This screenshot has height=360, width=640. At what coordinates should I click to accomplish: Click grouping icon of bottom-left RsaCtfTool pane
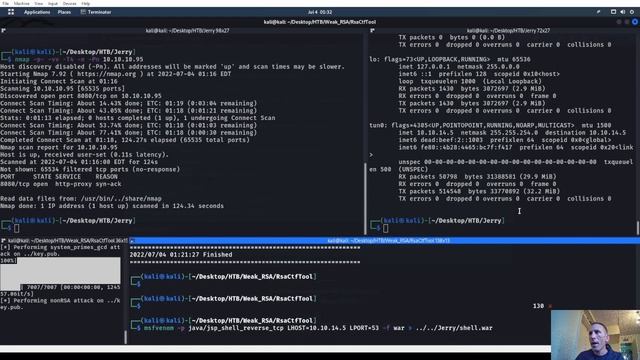coord(3,241)
